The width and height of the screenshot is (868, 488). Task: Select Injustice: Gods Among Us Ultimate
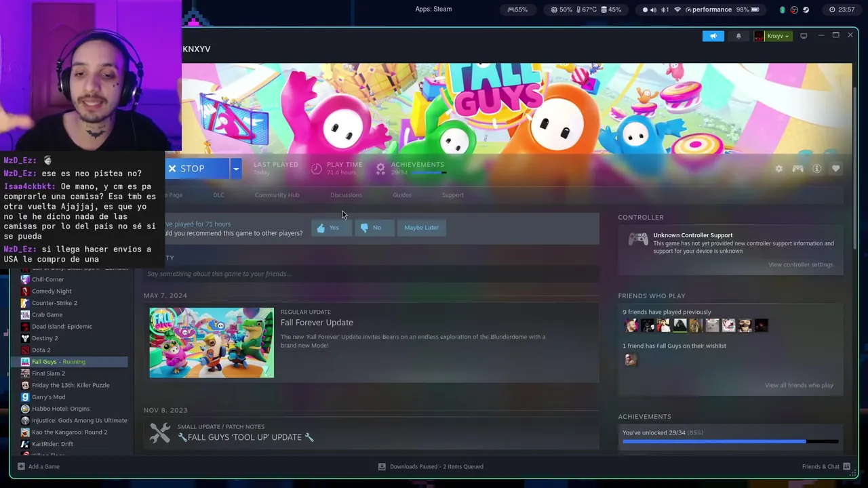[x=79, y=420]
